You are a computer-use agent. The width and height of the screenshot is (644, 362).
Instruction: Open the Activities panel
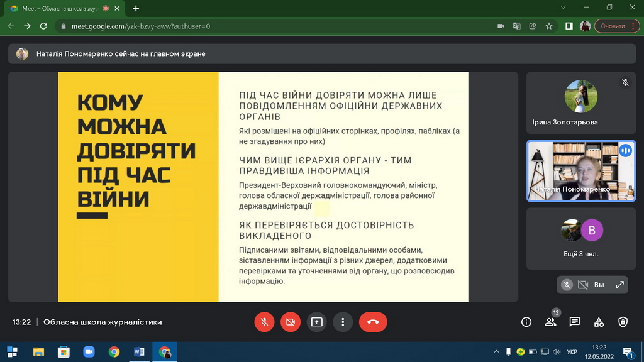click(x=599, y=322)
